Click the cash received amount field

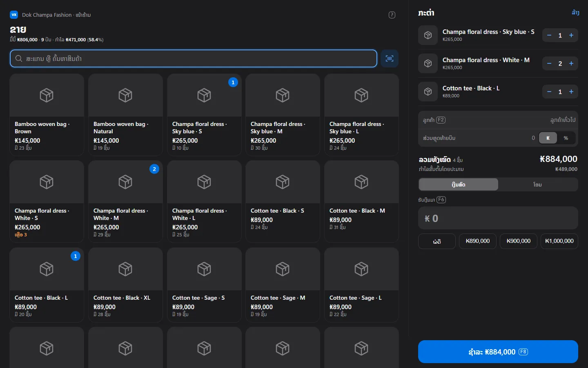pyautogui.click(x=498, y=218)
